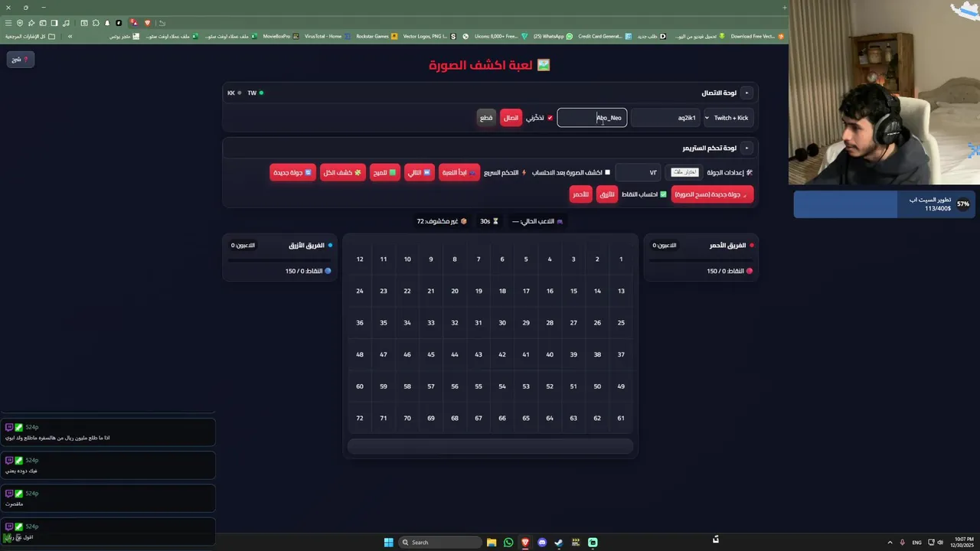The height and width of the screenshot is (551, 980).
Task: Select tile number 55
Action: click(479, 386)
